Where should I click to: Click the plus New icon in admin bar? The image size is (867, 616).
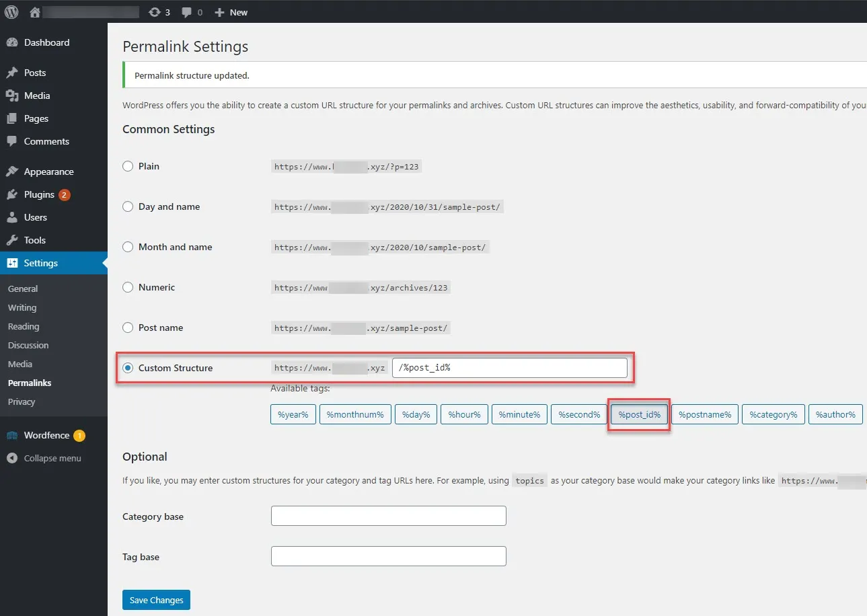(x=219, y=12)
